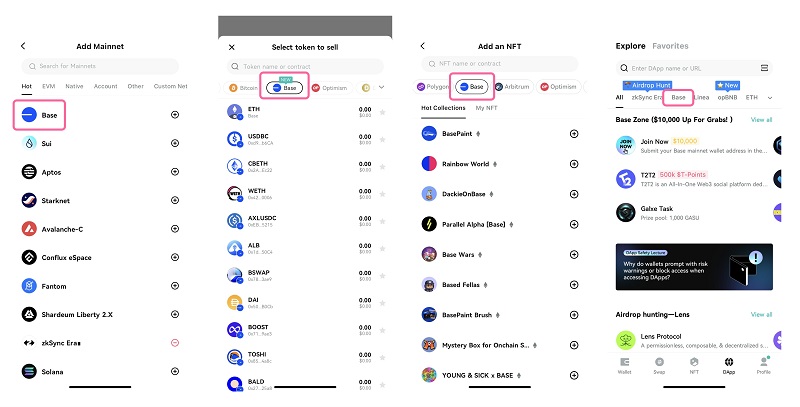
Task: Expand the DApp category list chevron
Action: tap(770, 97)
